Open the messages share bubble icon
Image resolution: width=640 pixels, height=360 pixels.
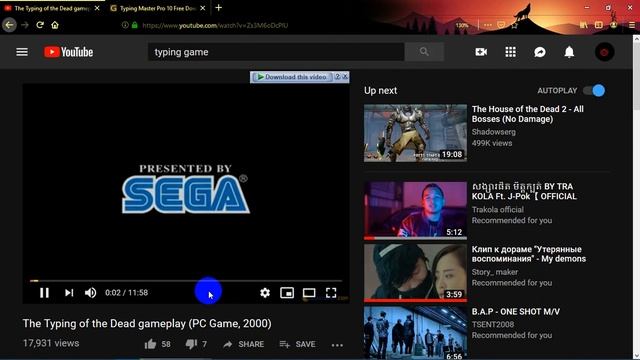[x=540, y=52]
